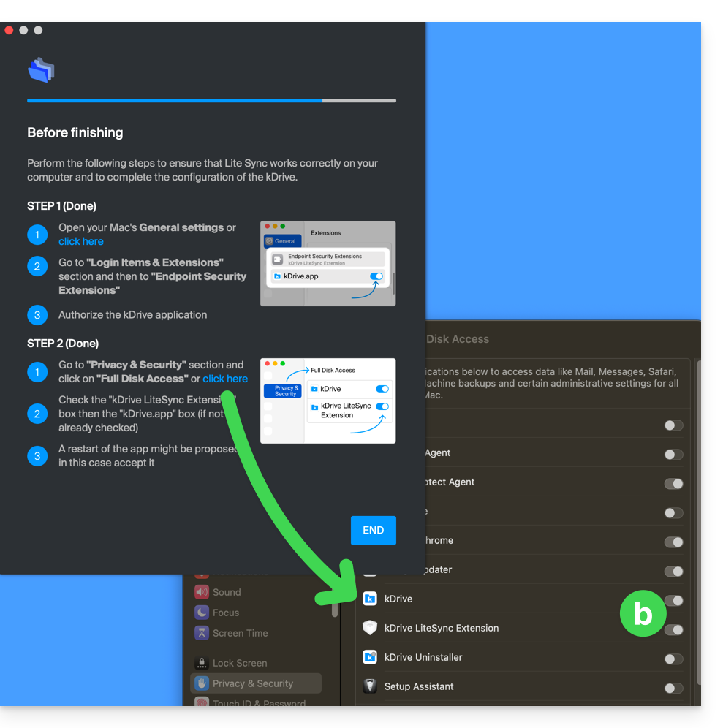
Task: Toggle the kDrive LiteSync Extension switch
Action: [674, 630]
